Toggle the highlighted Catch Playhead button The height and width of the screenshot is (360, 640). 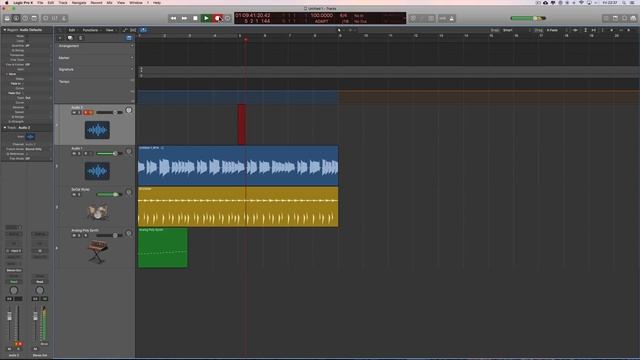(x=143, y=30)
